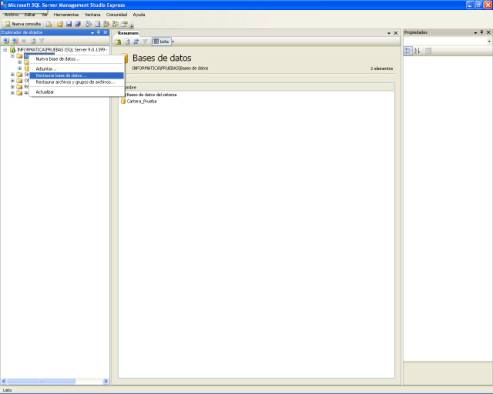Click the connect icon in Object Explorer toolbar

(x=6, y=41)
